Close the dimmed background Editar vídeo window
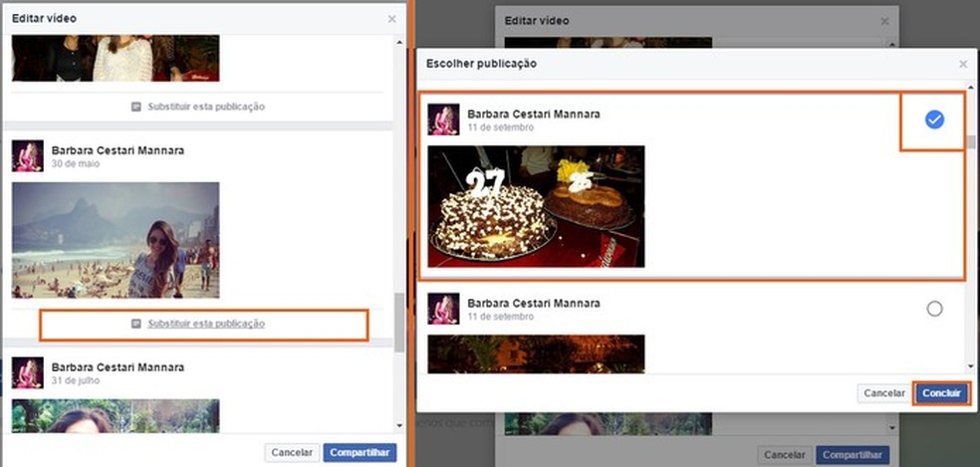980x467 pixels. (884, 21)
